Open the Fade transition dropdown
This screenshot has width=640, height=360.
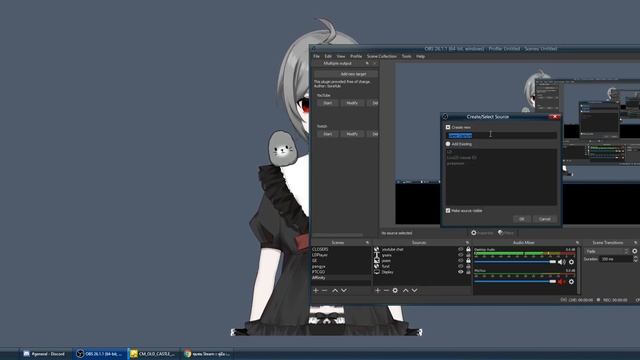point(607,251)
